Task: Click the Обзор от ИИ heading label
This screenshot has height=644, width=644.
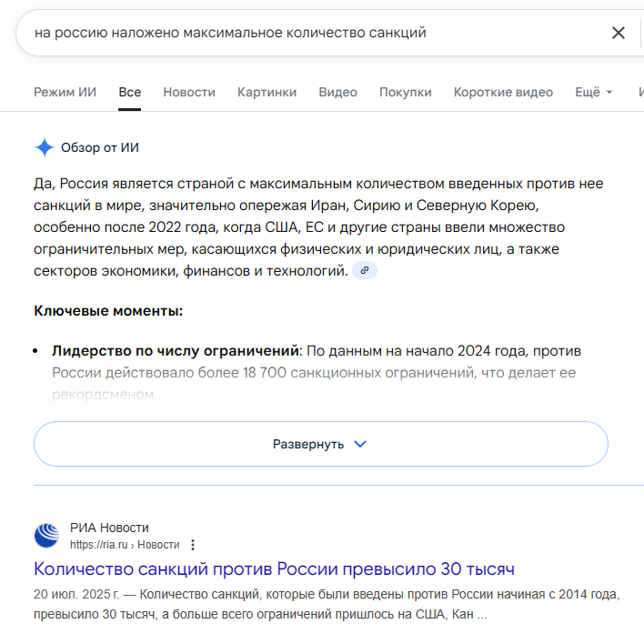Action: (100, 147)
